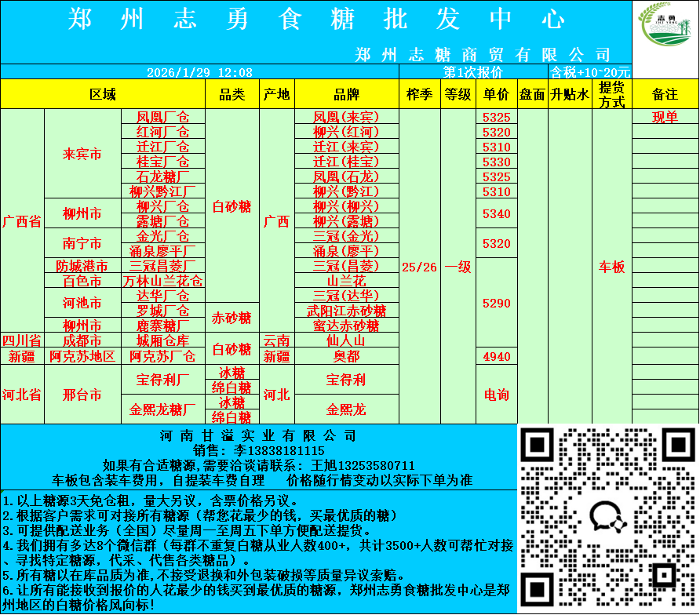
Task: Click the 4940 price for 阿克苏厂仓
Action: (496, 356)
